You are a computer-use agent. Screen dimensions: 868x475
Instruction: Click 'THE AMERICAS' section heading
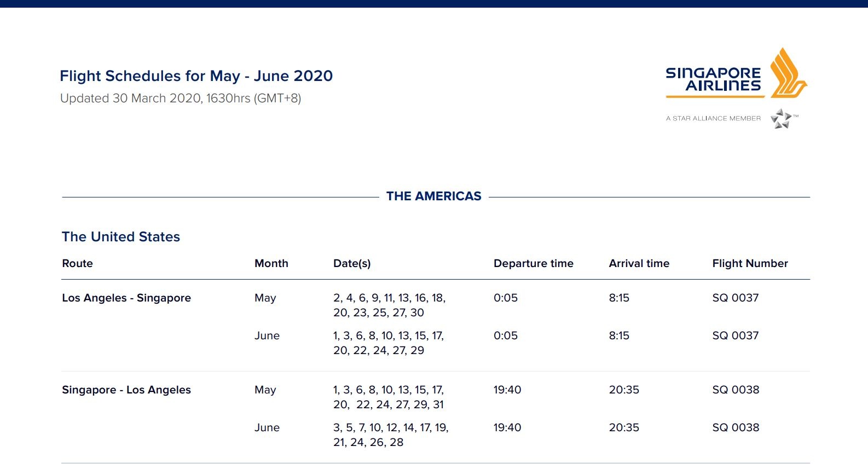pos(433,196)
